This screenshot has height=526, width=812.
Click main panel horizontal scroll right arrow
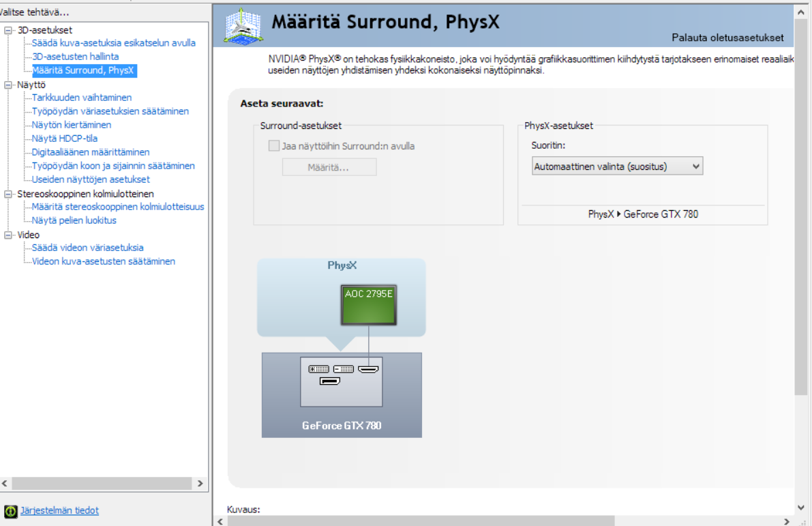(x=786, y=521)
